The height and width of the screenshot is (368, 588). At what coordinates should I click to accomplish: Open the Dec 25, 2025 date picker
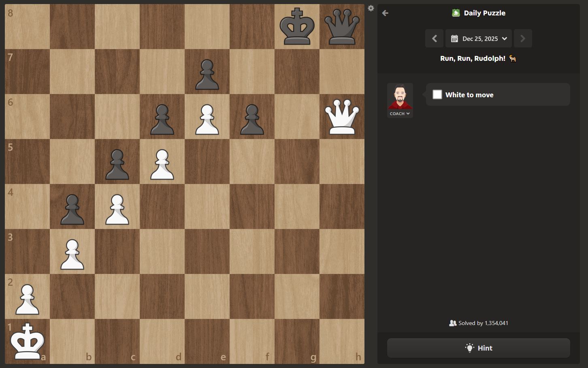click(479, 39)
